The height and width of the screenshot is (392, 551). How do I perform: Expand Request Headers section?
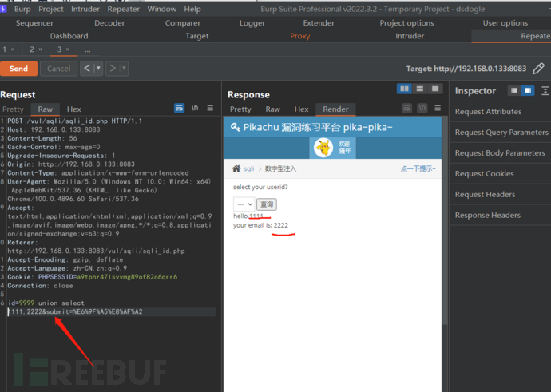(x=501, y=195)
